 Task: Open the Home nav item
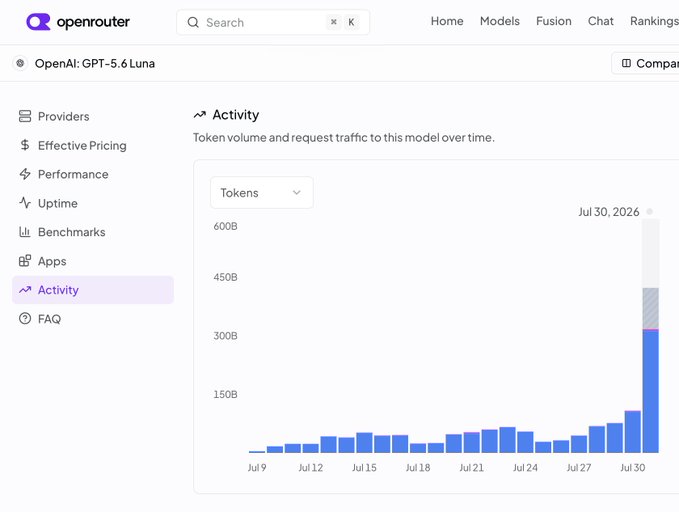[x=447, y=21]
